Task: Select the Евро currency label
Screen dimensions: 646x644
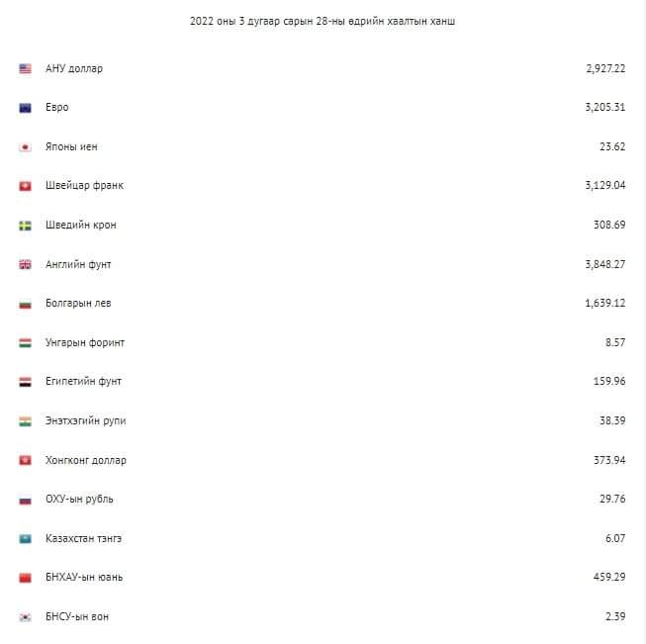Action: [x=56, y=108]
